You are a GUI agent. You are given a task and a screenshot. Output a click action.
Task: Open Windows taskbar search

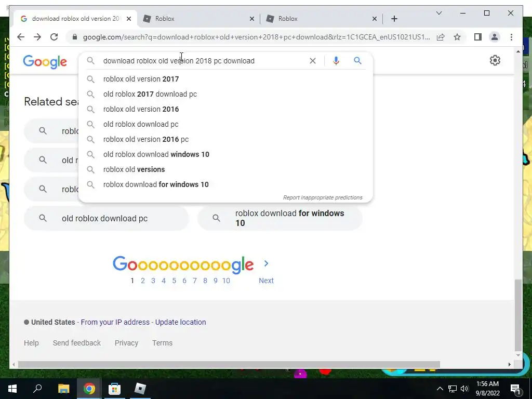click(37, 389)
